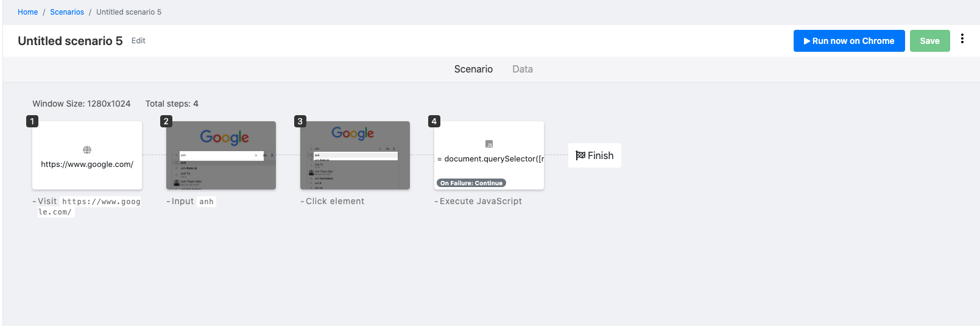
Task: Go to Home breadcrumb link
Action: pos(27,12)
